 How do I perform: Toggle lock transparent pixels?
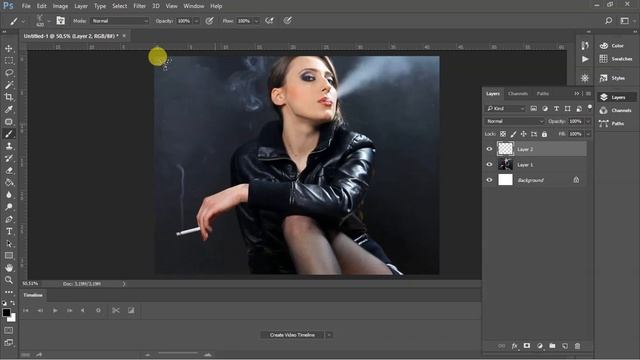503,134
